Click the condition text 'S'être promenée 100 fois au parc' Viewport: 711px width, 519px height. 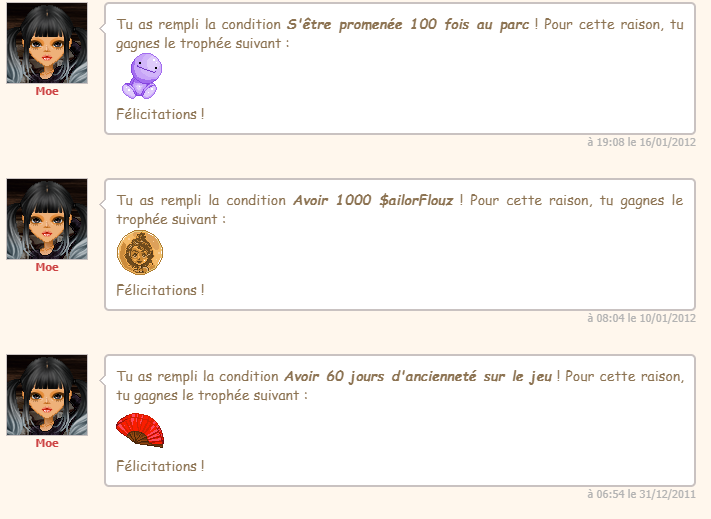[x=408, y=24]
